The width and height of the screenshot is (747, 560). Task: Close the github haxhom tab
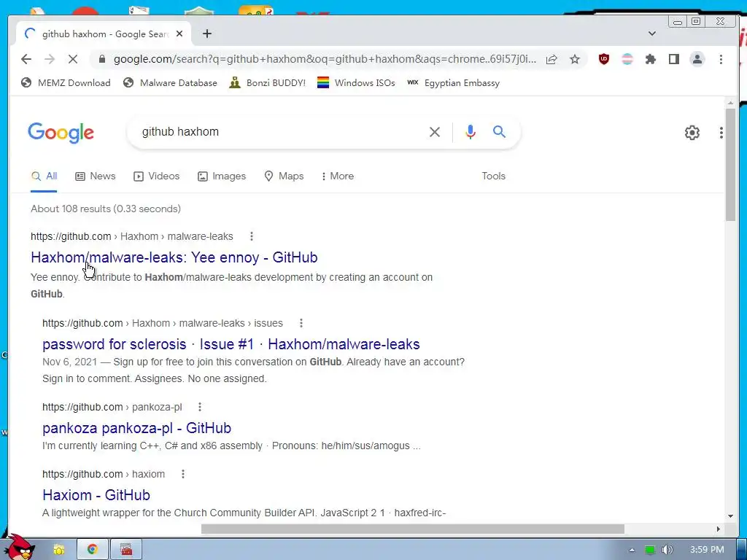tap(179, 34)
